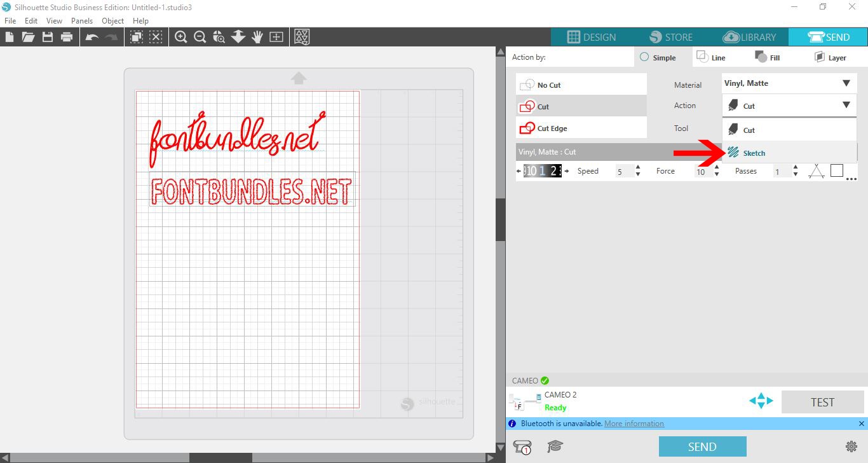Click the send job queue machine icon
The height and width of the screenshot is (463, 868).
tap(522, 447)
